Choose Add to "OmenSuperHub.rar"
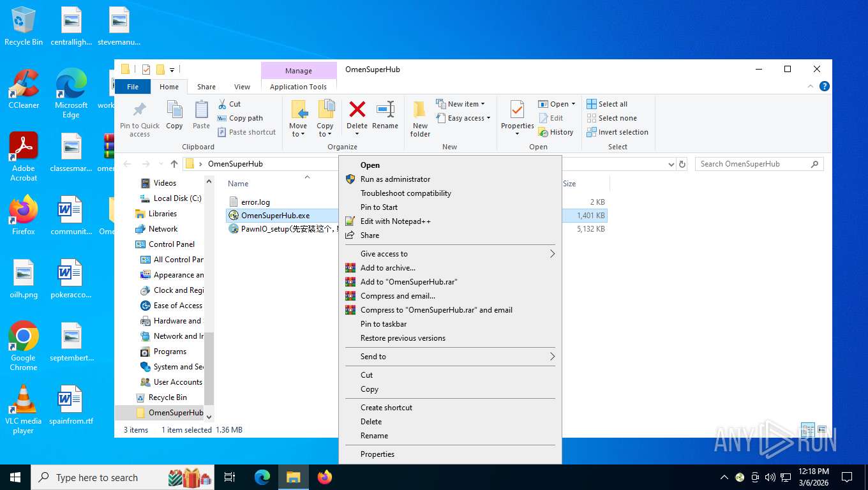This screenshot has width=868, height=490. [409, 282]
